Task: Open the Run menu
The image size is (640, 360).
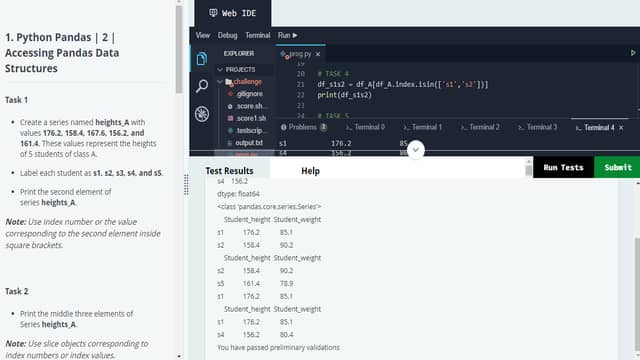Action: pos(287,36)
